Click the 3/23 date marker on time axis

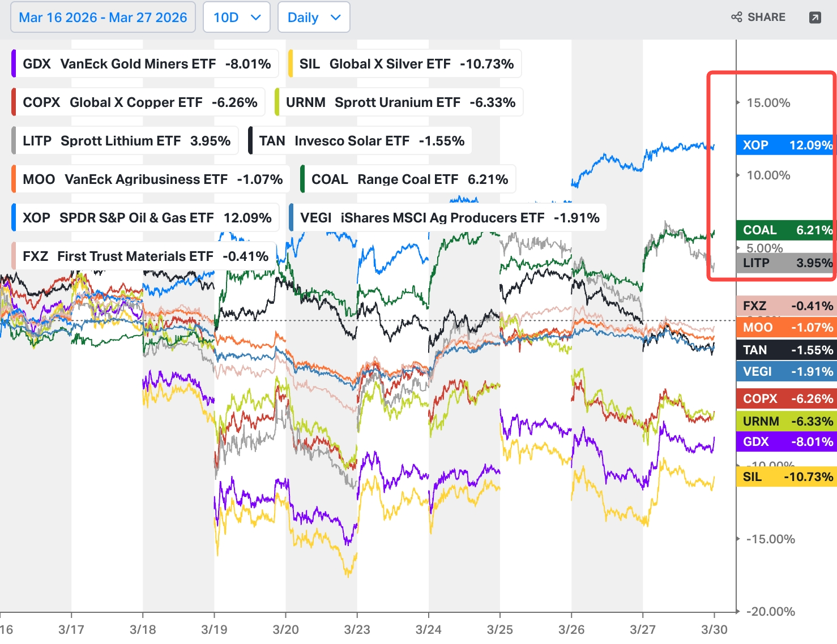click(357, 629)
